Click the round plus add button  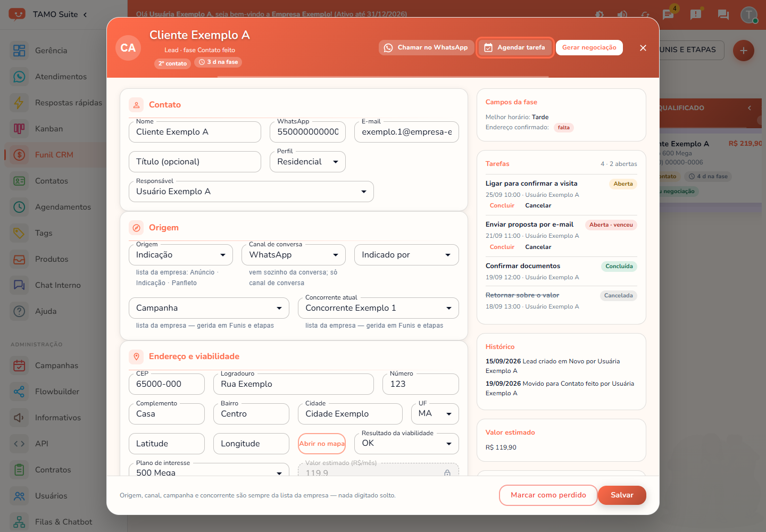tap(744, 51)
